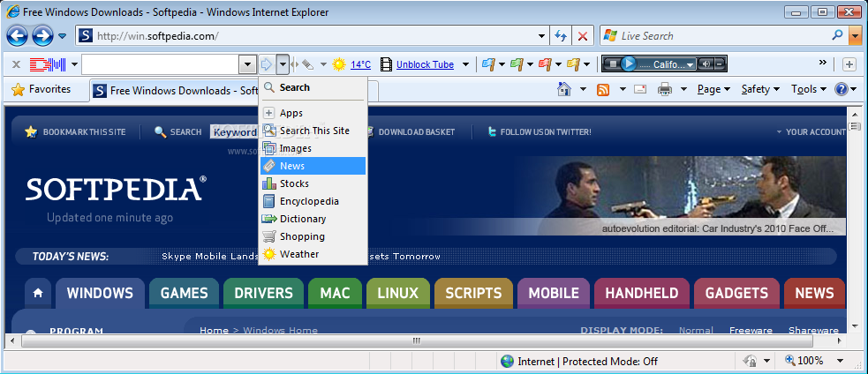This screenshot has width=868, height=374.
Task: Click the red Stop loading icon
Action: click(583, 36)
